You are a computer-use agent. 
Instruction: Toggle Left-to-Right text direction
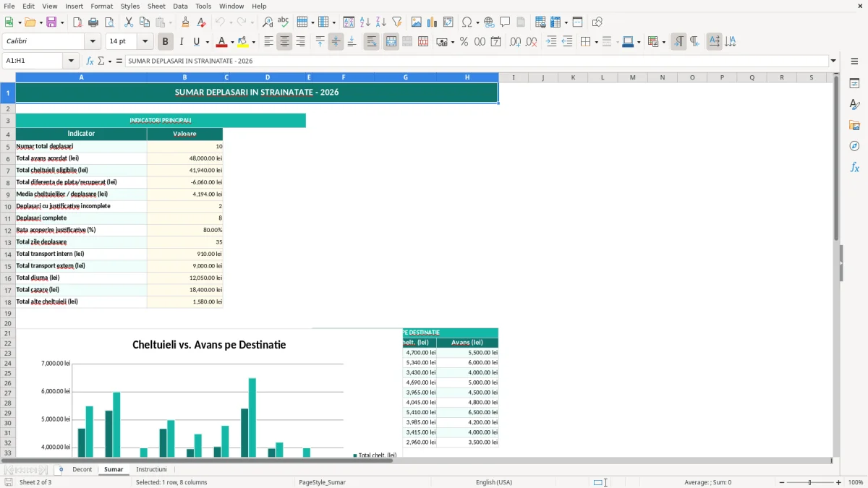[678, 42]
